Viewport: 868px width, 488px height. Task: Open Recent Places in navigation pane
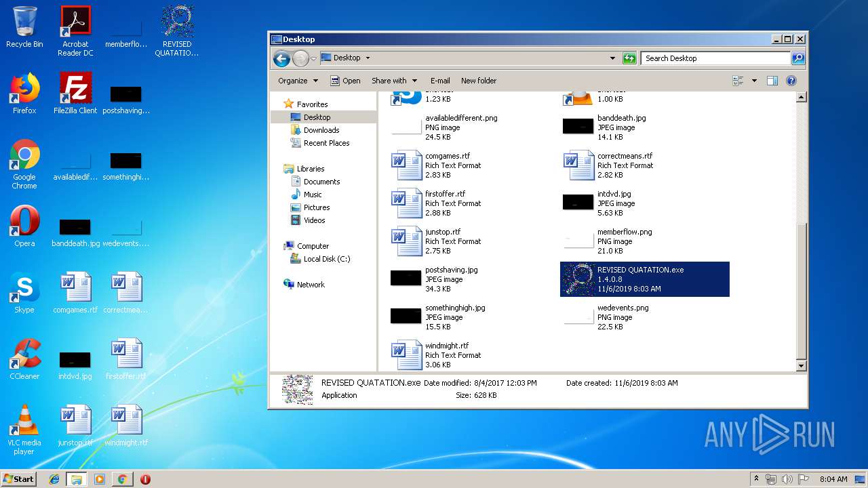[x=326, y=143]
